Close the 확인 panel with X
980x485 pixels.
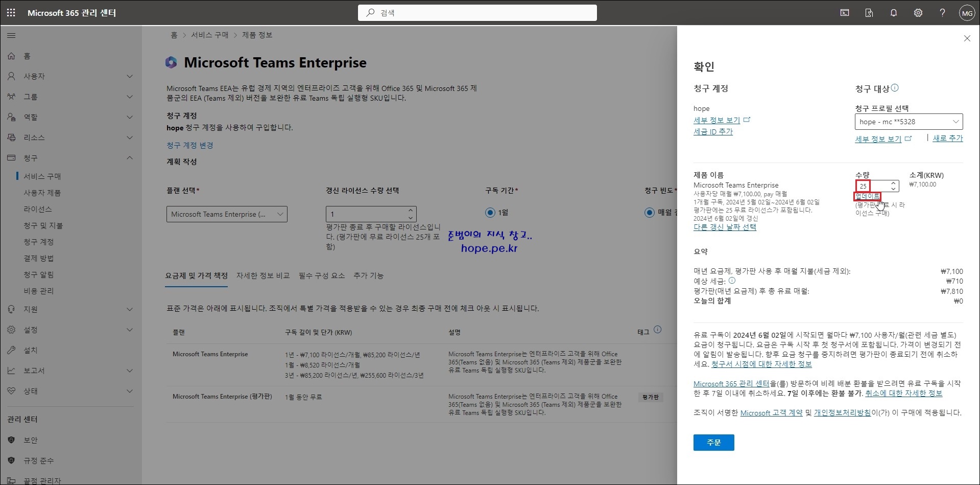point(967,38)
